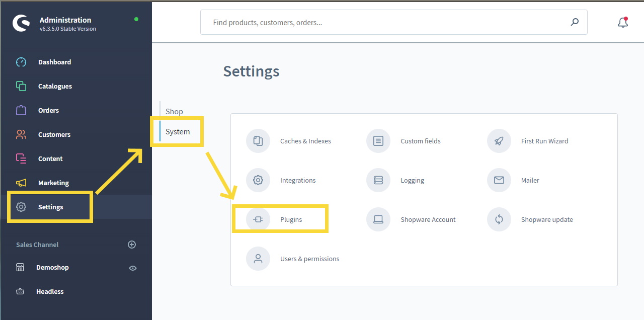Switch to the System settings tab
Image resolution: width=644 pixels, height=320 pixels.
(x=178, y=132)
